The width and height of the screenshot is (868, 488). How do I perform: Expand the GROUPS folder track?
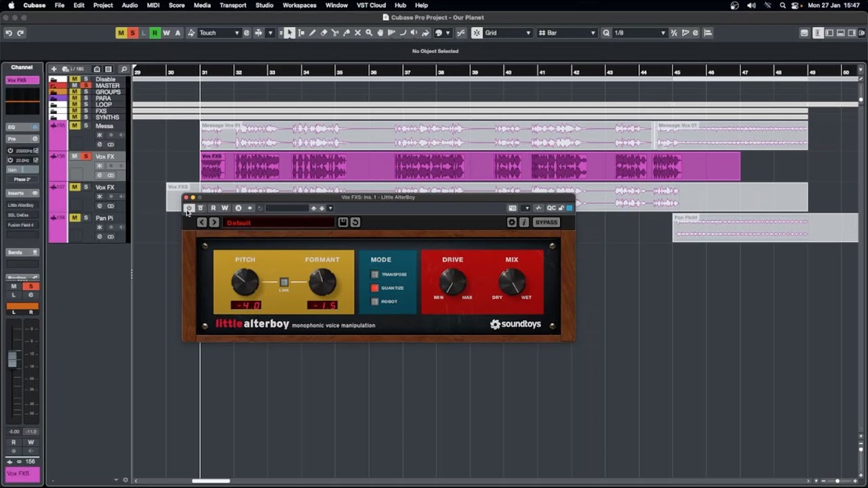(54, 92)
